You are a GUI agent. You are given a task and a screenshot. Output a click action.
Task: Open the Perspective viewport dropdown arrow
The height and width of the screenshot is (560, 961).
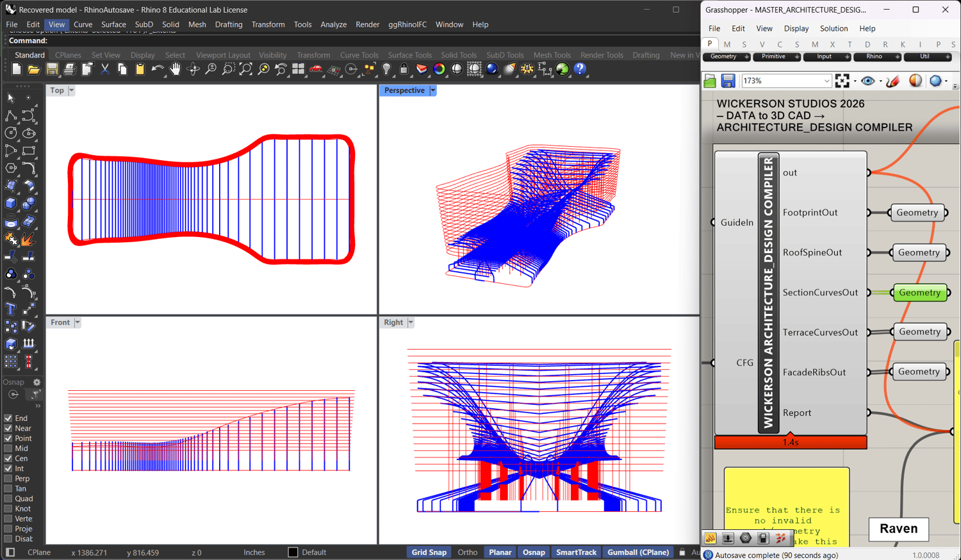point(433,90)
